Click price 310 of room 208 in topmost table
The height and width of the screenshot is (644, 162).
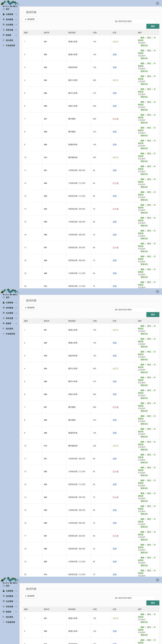click(94, 132)
